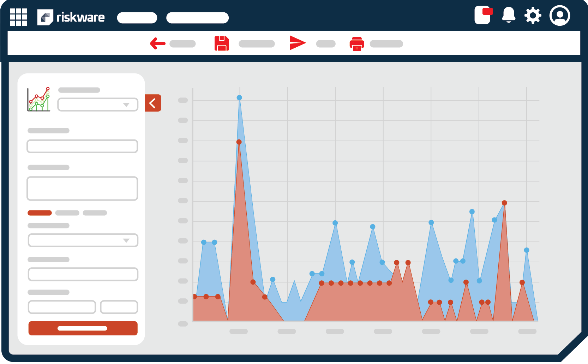Open the app grid launcher icon
Viewport: 588px width, 364px height.
coord(18,17)
